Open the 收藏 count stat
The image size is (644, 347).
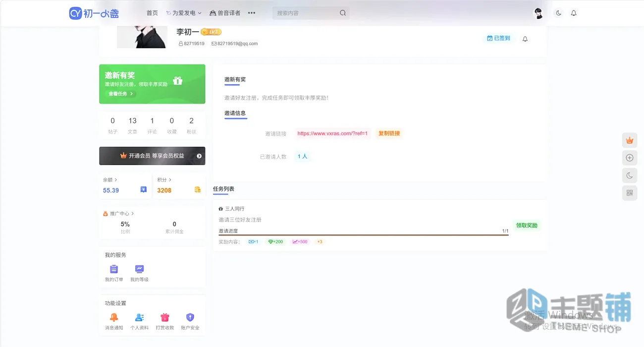[x=172, y=126]
